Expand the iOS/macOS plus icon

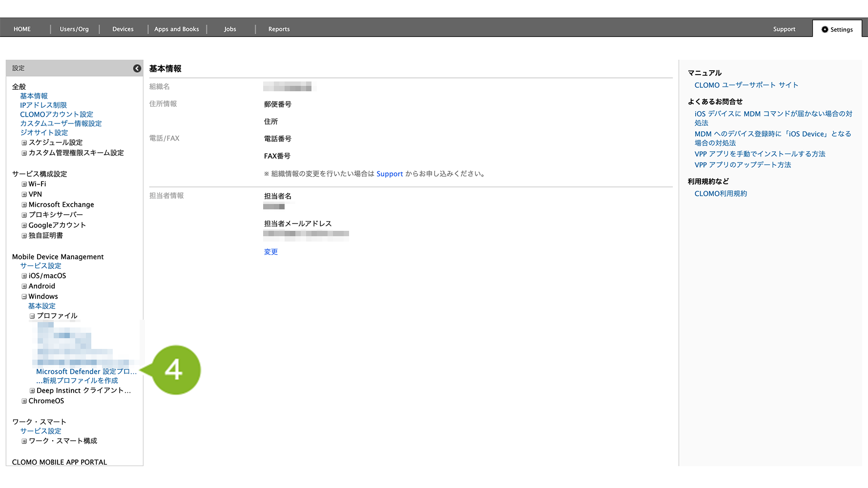click(x=24, y=276)
